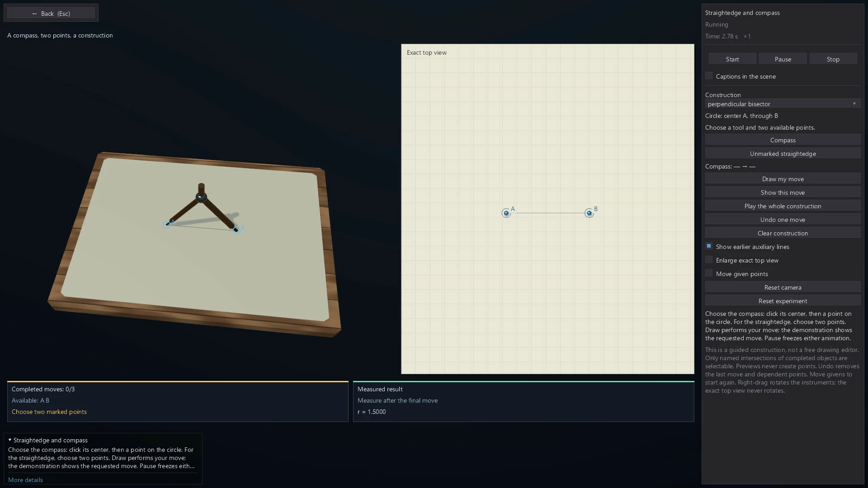Select point A marker on the 3D board

click(x=166, y=225)
